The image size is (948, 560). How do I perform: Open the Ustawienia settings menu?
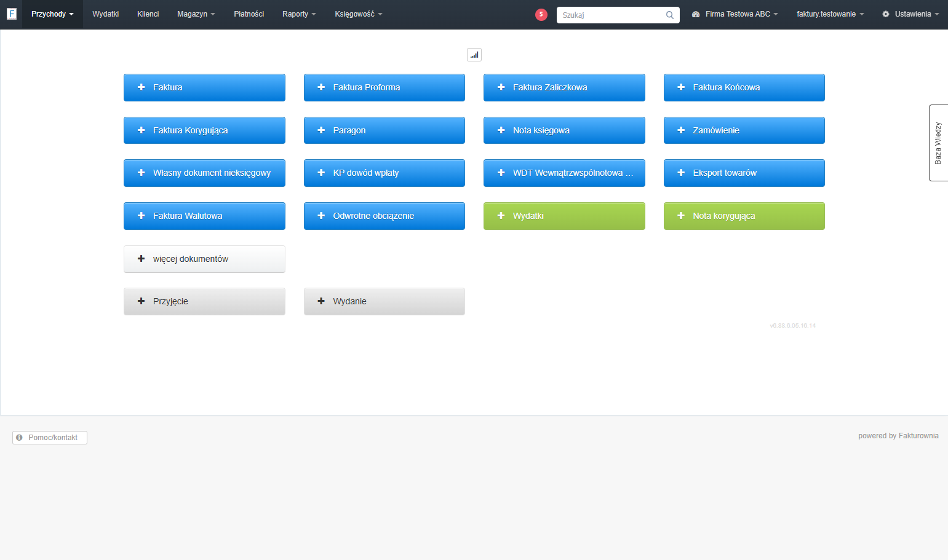tap(910, 14)
